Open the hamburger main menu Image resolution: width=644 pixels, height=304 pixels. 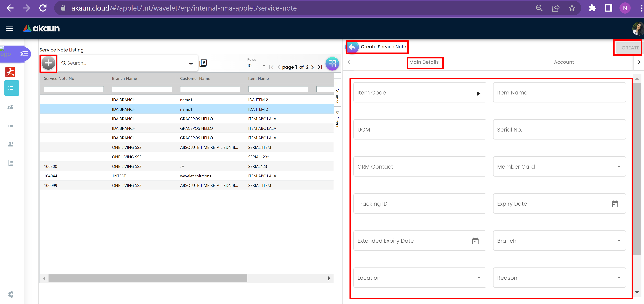click(9, 28)
